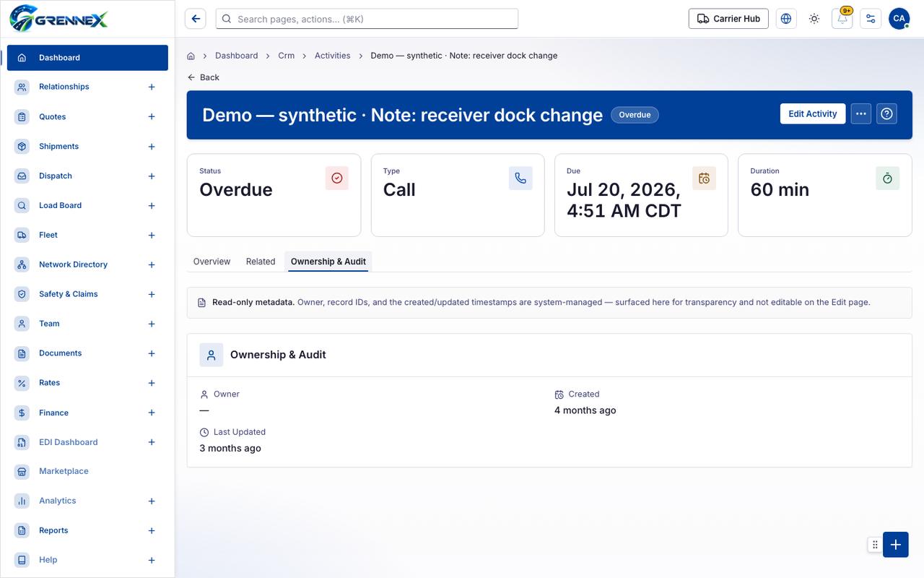The height and width of the screenshot is (578, 924).
Task: Open the more actions ellipsis button
Action: pos(860,114)
